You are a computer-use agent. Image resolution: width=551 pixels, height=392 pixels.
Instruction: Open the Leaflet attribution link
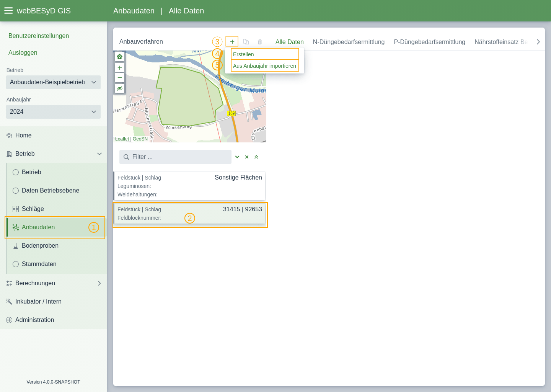(122, 139)
